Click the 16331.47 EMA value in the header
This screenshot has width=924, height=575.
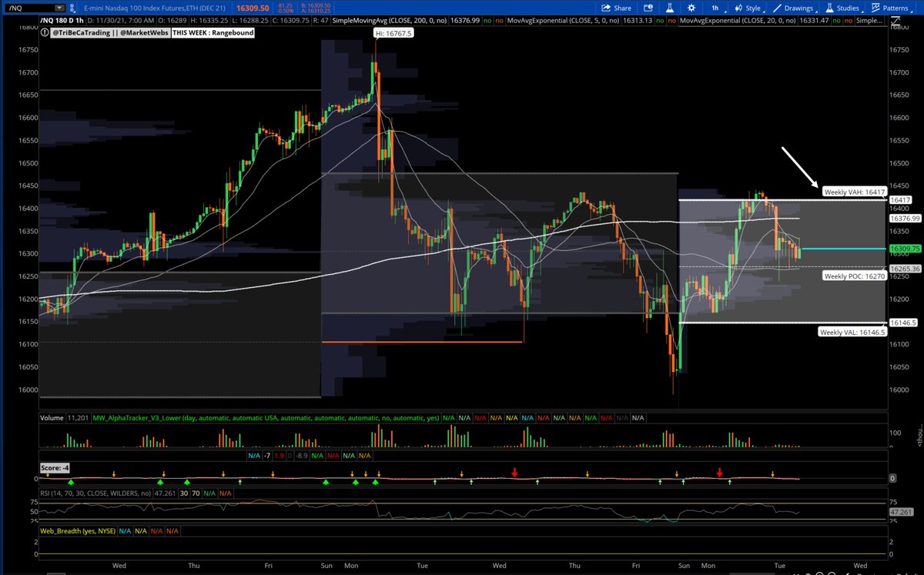pos(813,20)
